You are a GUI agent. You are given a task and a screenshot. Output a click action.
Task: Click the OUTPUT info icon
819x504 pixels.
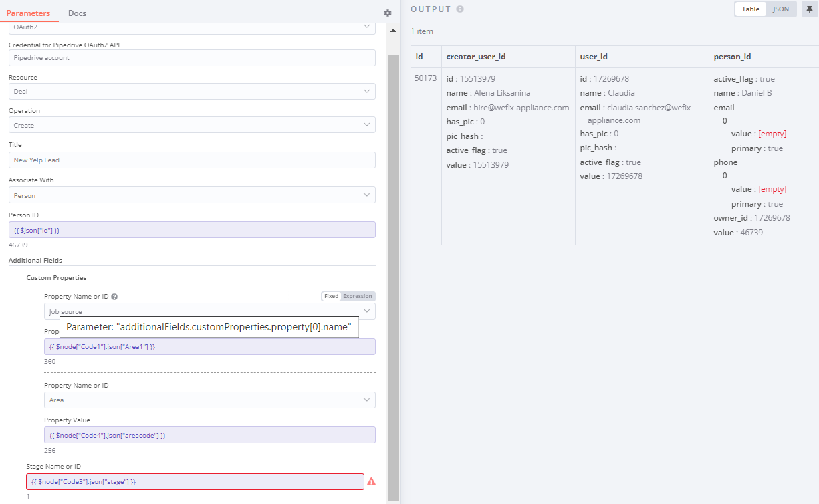tap(459, 9)
